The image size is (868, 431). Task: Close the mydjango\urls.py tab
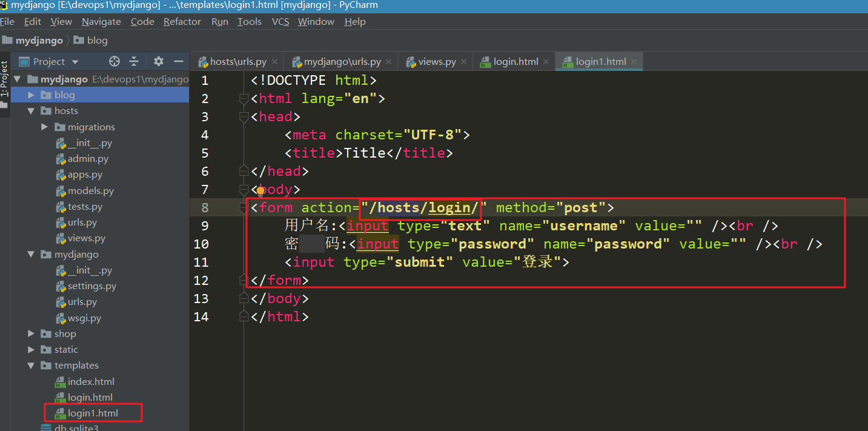pyautogui.click(x=389, y=62)
